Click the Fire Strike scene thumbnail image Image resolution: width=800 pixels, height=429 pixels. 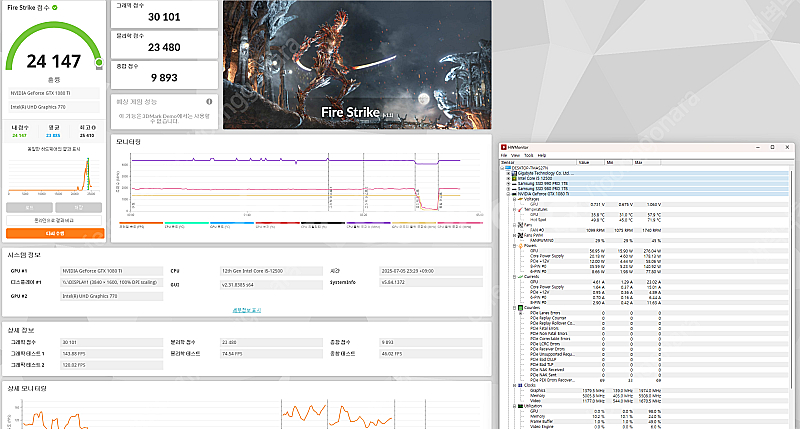point(357,64)
